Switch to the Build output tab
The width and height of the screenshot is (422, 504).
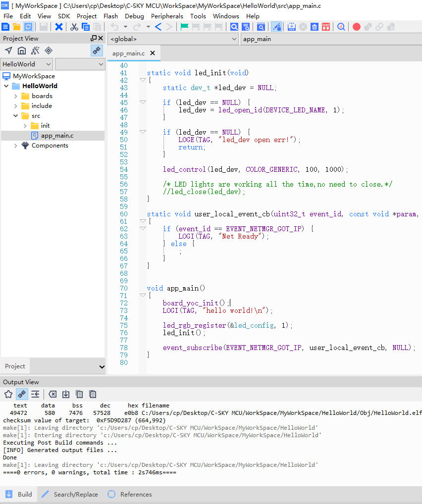coord(19,495)
